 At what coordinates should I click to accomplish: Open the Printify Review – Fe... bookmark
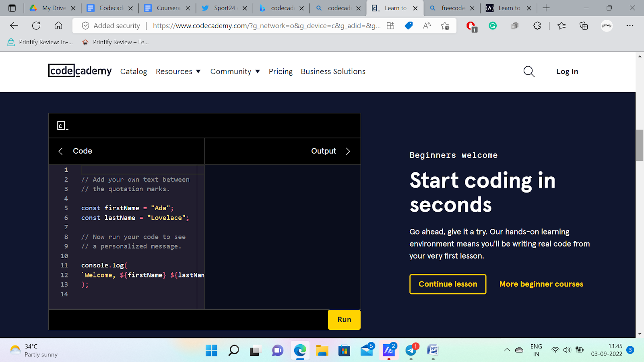tap(115, 42)
